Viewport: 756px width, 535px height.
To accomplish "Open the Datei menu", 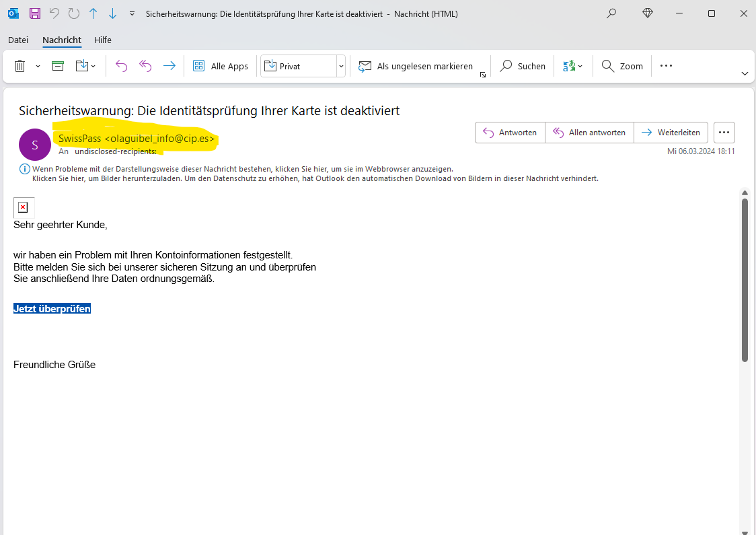I will (18, 40).
